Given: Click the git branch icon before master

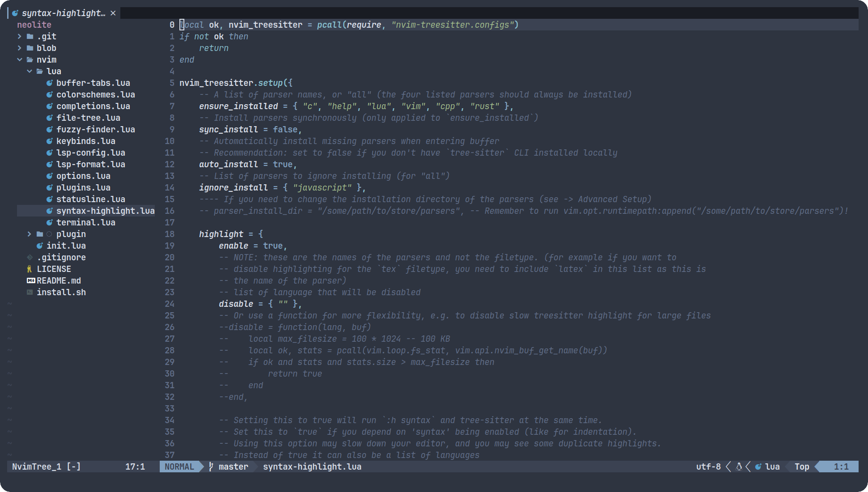Looking at the screenshot, I should 211,467.
